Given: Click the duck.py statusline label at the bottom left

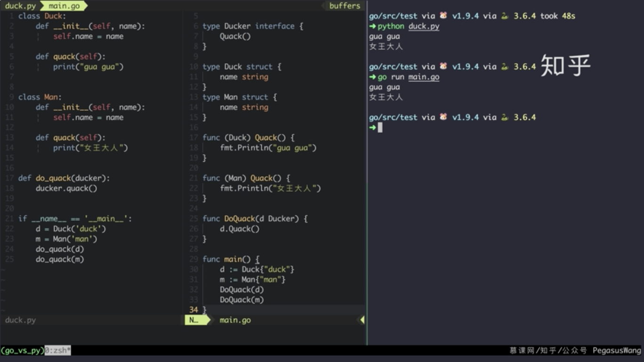Looking at the screenshot, I should click(x=20, y=320).
